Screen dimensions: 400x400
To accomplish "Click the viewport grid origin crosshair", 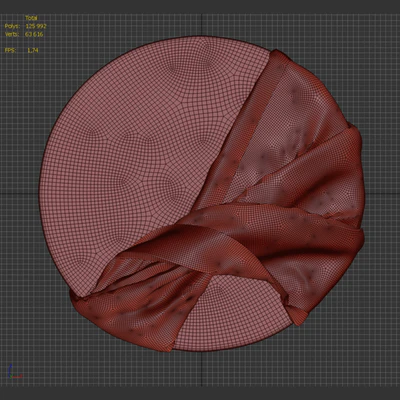I will tap(202, 194).
